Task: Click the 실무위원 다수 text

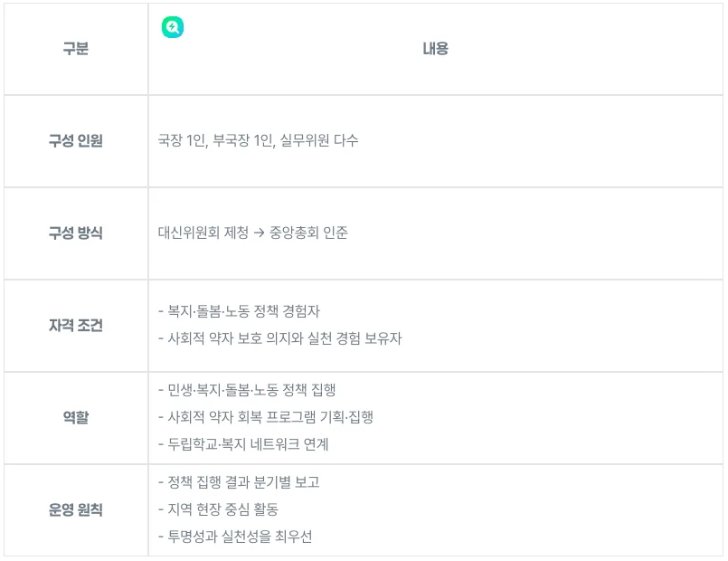Action: 319,141
